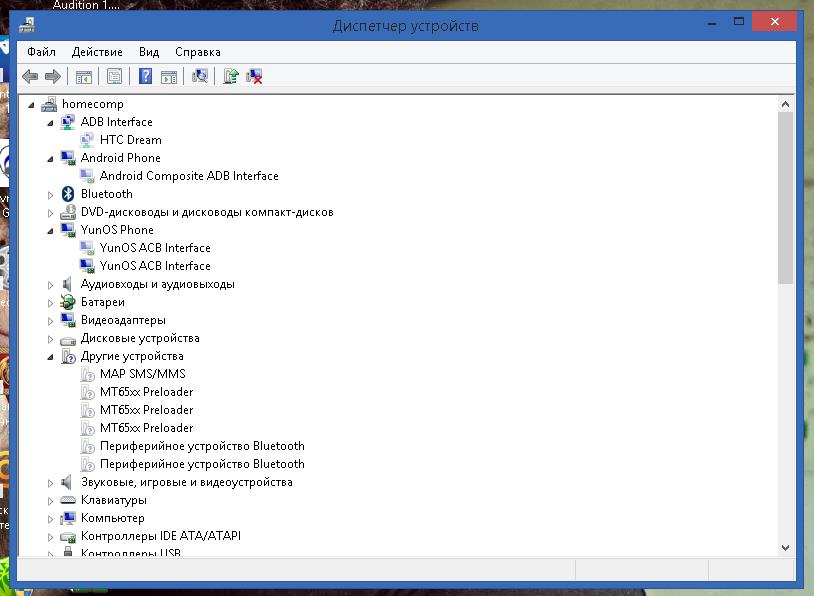The width and height of the screenshot is (814, 596).
Task: Click the Forward arrow in toolbar
Action: 53,77
